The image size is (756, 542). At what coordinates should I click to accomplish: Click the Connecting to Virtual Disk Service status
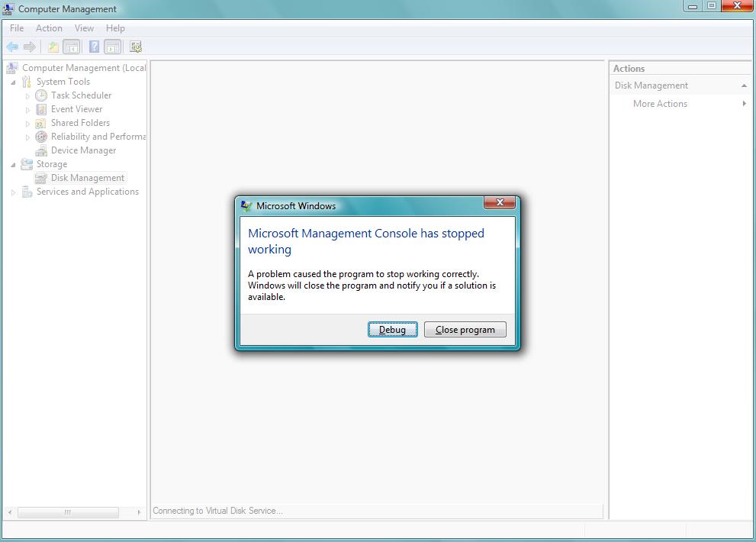tap(217, 511)
